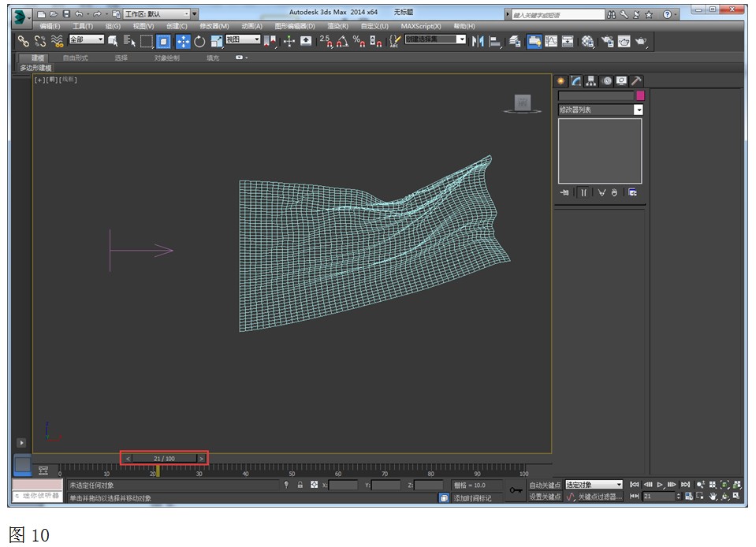The image size is (756, 547).
Task: Click the Redo arrow icon
Action: tap(97, 14)
